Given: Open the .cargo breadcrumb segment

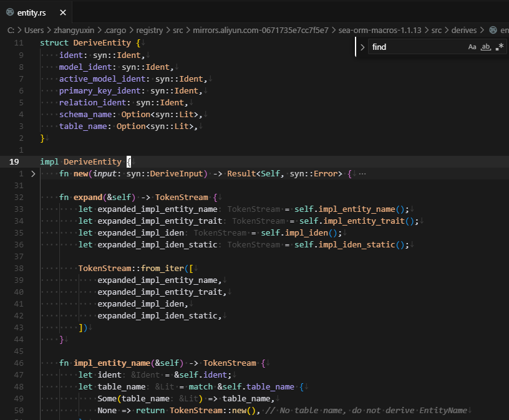Looking at the screenshot, I should tap(115, 30).
